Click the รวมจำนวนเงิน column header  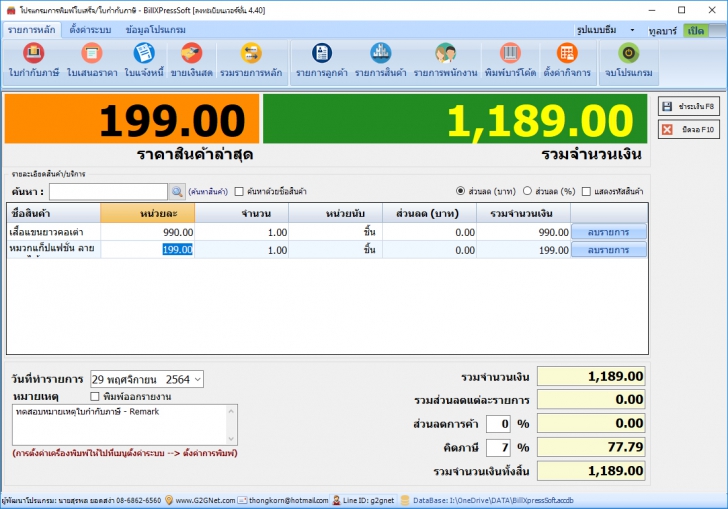click(523, 213)
